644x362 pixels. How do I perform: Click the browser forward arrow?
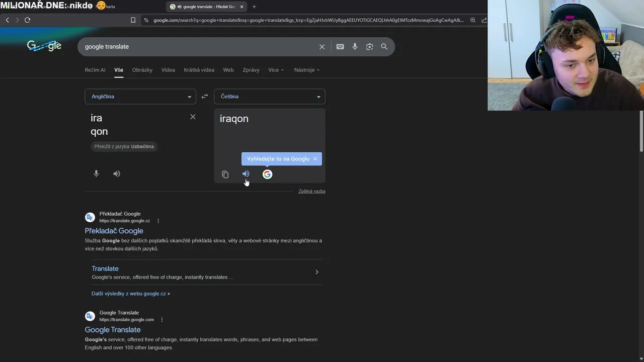click(x=17, y=20)
